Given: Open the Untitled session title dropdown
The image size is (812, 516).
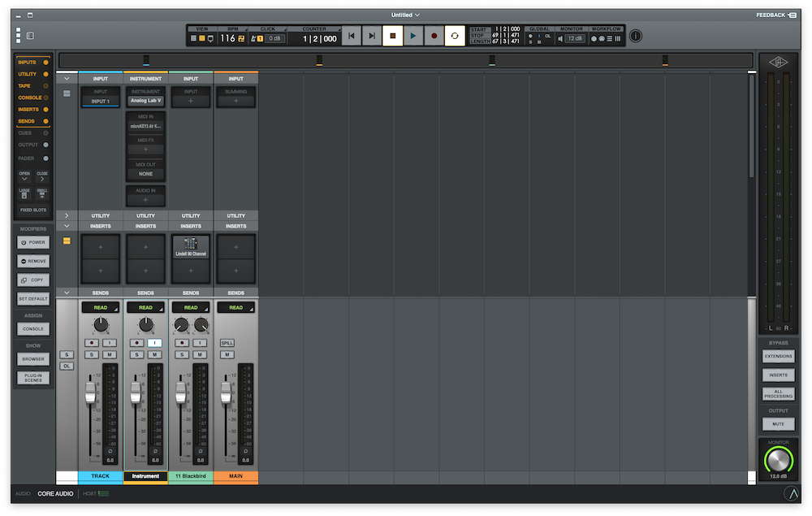Looking at the screenshot, I should [405, 15].
